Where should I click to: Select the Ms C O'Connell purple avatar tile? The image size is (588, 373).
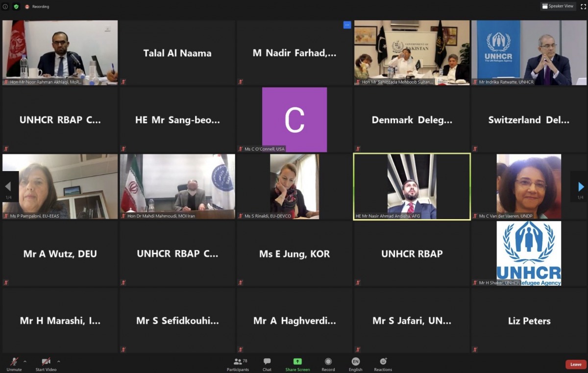tap(294, 120)
